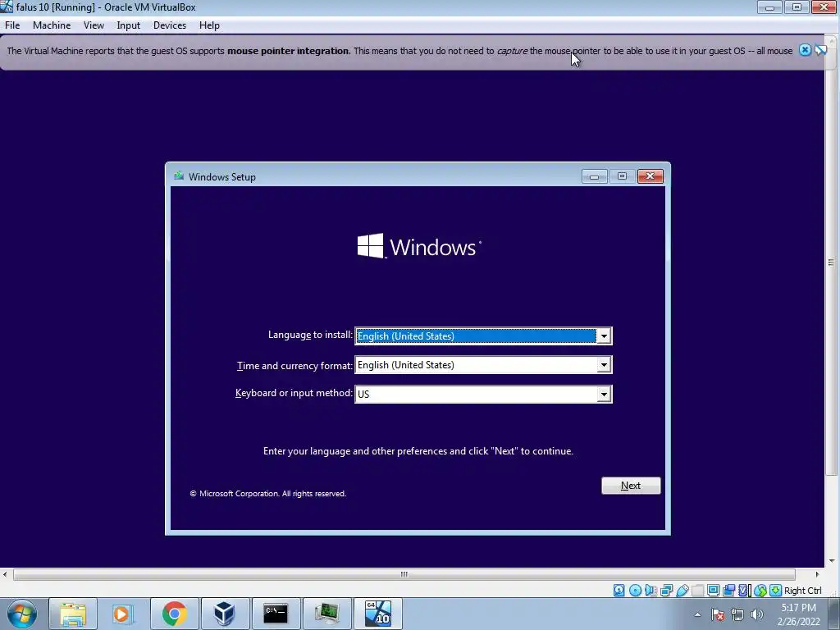Open Google Chrome from the taskbar

point(174,614)
